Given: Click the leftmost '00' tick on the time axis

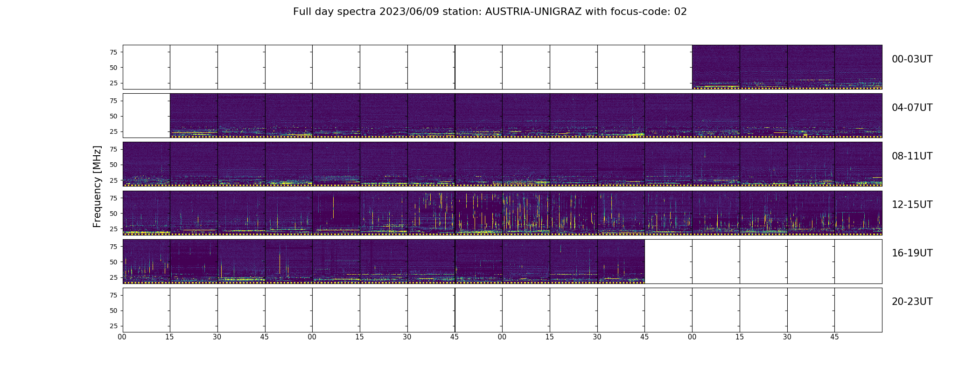Looking at the screenshot, I should 122,337.
